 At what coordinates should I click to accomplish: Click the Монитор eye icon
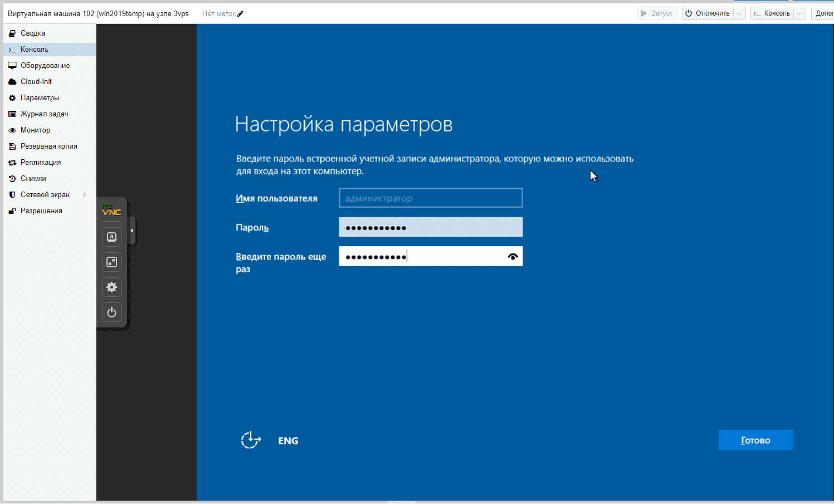(12, 130)
